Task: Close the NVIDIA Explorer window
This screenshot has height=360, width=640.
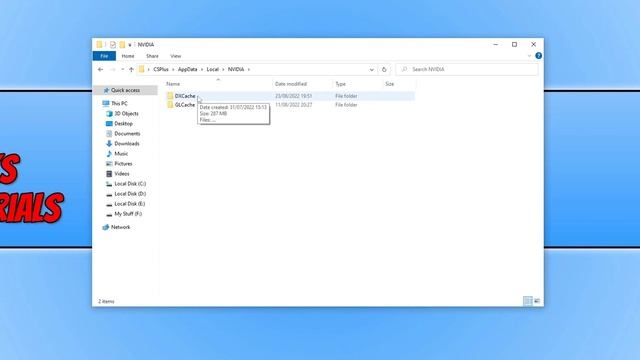Action: coord(533,44)
